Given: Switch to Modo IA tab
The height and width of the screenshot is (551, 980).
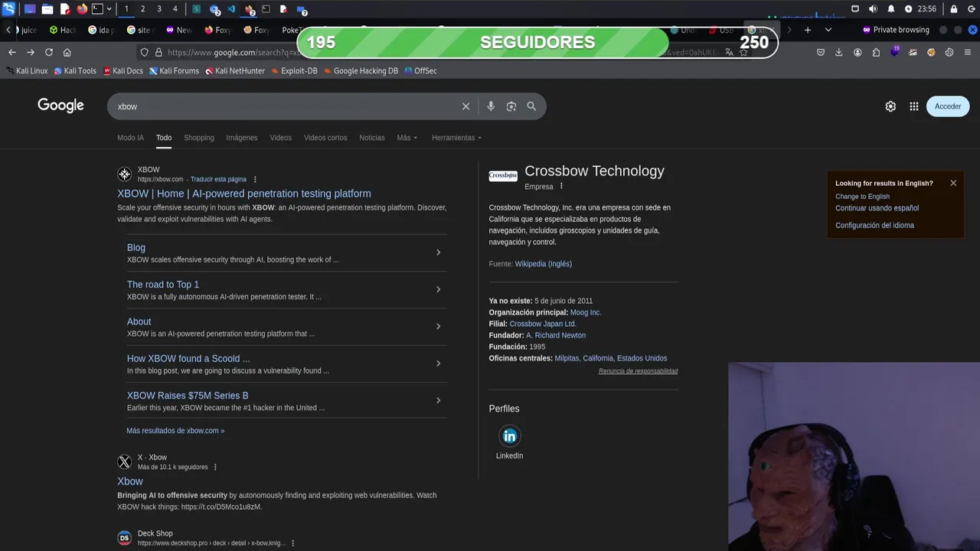Looking at the screenshot, I should (x=130, y=138).
